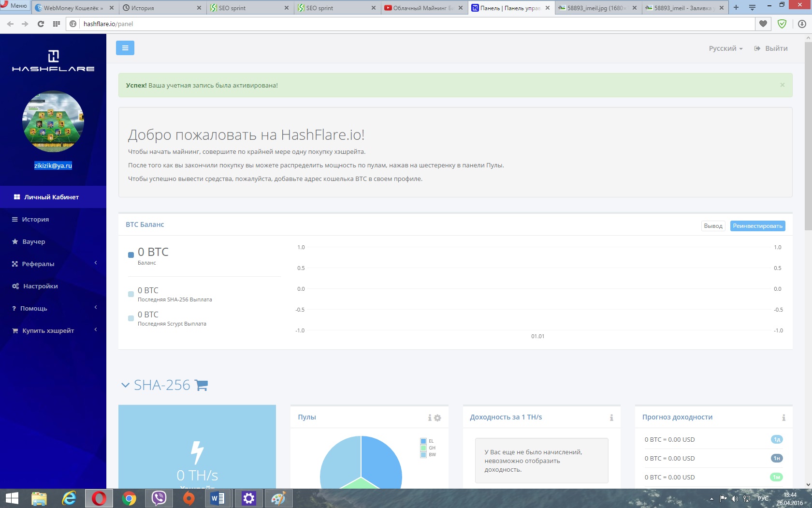Toggle the Последняя SHA-256 Выплата legend swatch
Screen dimensions: 812x508
coord(131,294)
